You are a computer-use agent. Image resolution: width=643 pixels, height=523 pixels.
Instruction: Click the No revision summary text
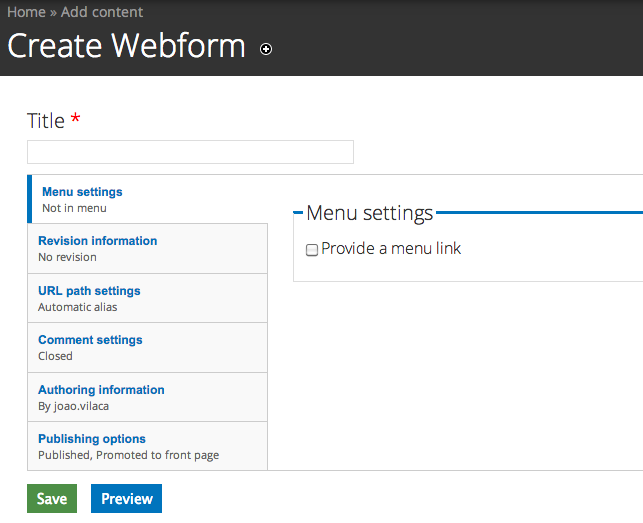point(67,257)
